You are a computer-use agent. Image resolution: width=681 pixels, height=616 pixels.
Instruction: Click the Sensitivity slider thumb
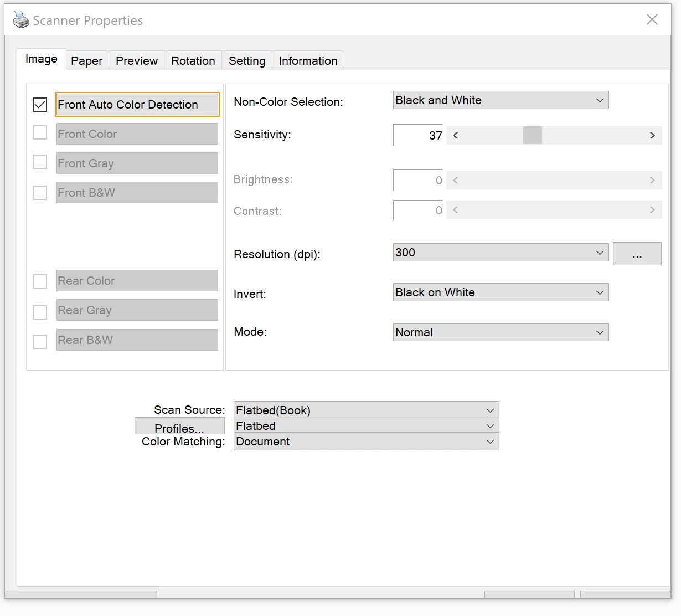tap(533, 135)
